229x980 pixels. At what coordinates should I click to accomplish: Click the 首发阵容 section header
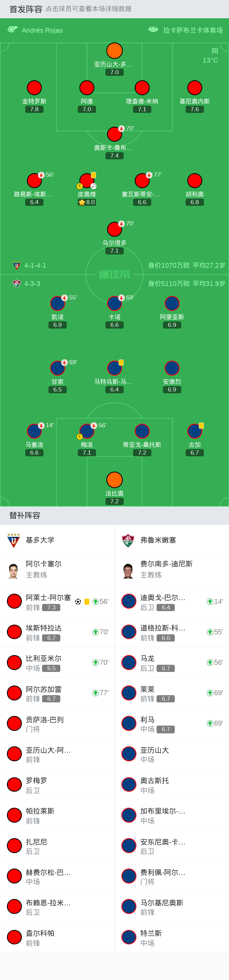click(x=26, y=9)
